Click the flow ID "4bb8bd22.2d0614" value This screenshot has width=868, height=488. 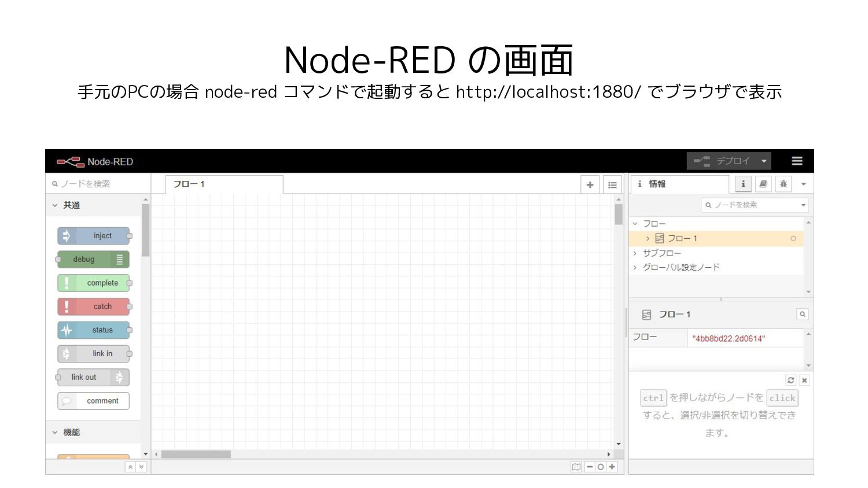point(729,339)
